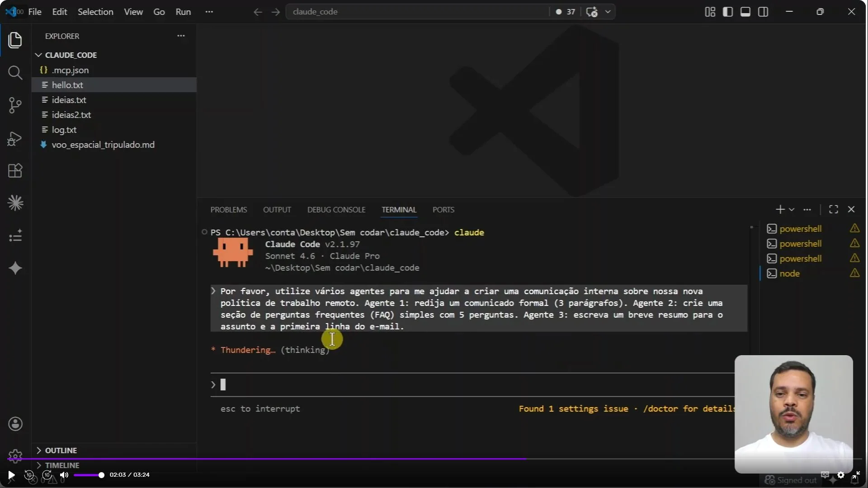The height and width of the screenshot is (488, 868).
Task: Rewind the video ten seconds
Action: pyautogui.click(x=29, y=475)
